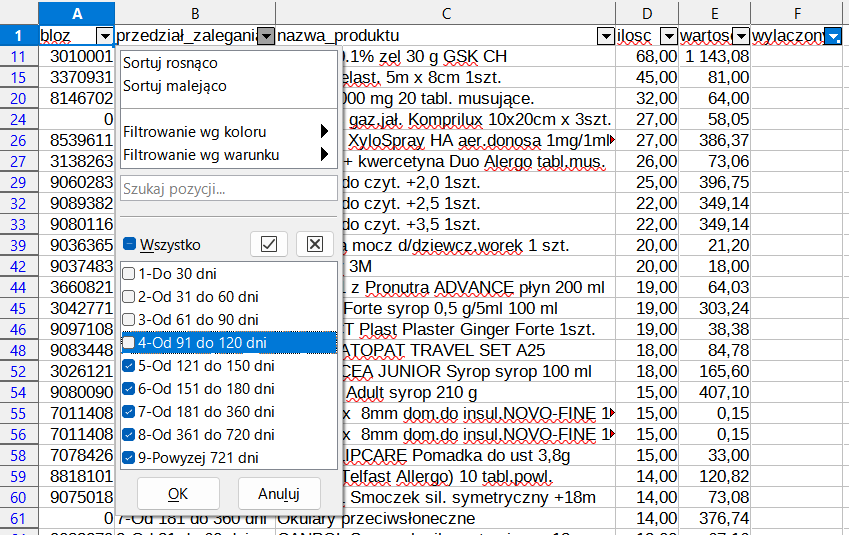Toggle the Wszystko checkbox
Image resolution: width=849 pixels, height=535 pixels.
point(130,244)
